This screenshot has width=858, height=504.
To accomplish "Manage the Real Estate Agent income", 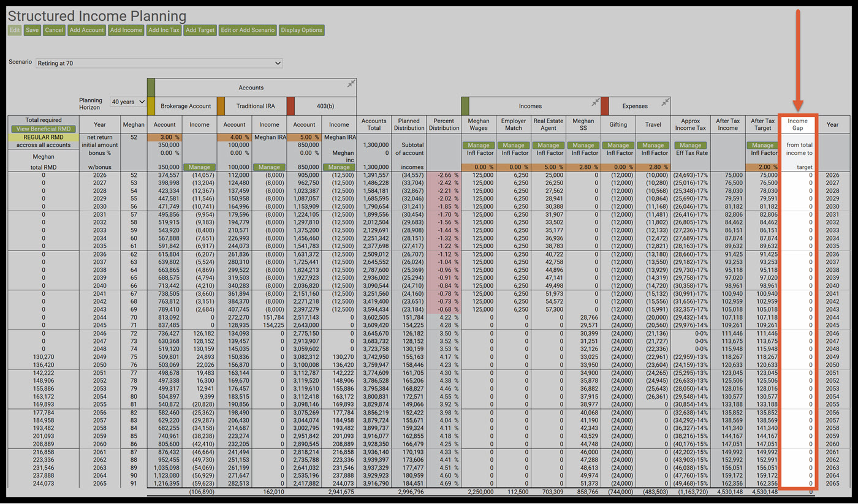I will (549, 145).
